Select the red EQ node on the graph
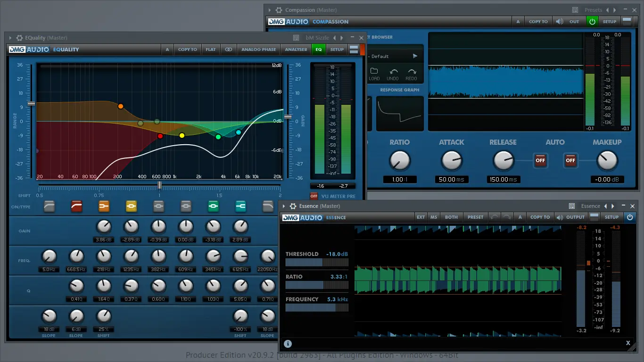Viewport: 644px width, 362px height. click(160, 136)
